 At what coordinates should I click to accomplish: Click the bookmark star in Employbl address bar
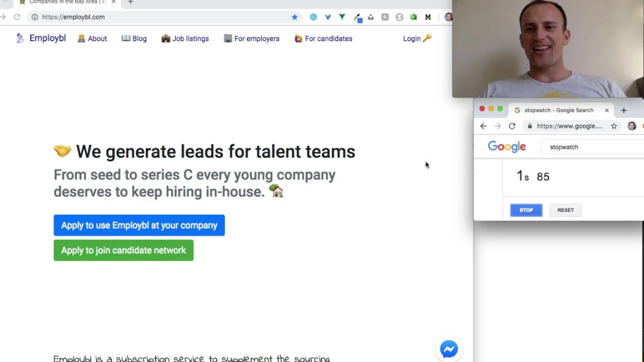295,17
